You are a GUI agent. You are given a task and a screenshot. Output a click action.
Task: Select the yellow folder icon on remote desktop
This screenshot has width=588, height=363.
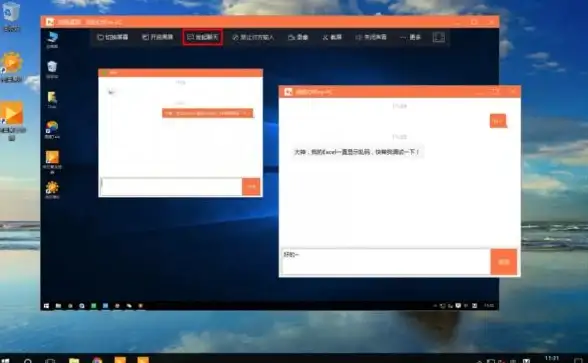pos(52,100)
